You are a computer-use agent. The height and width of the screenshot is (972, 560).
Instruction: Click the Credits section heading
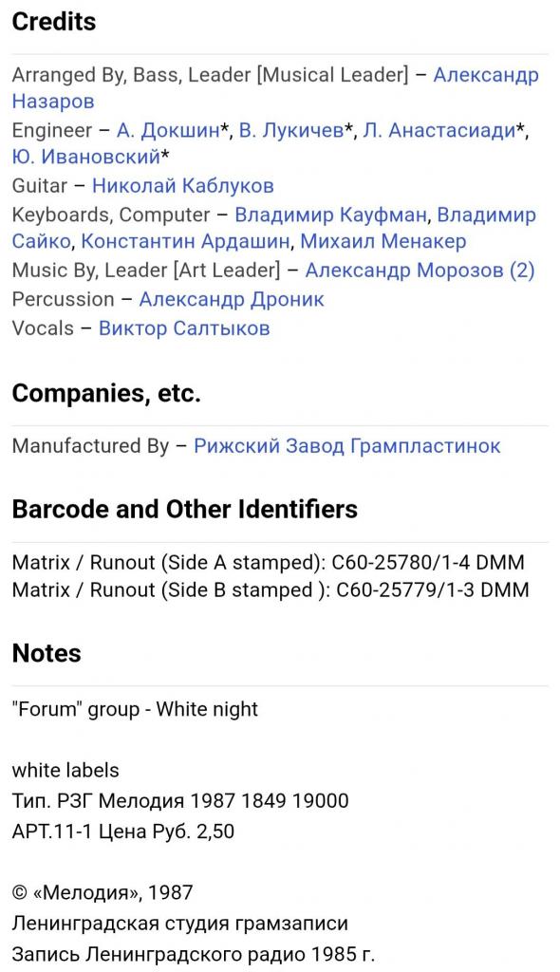click(x=54, y=22)
